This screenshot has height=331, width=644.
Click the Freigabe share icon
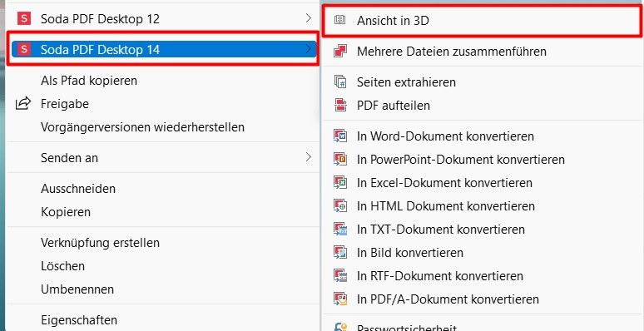coord(23,104)
